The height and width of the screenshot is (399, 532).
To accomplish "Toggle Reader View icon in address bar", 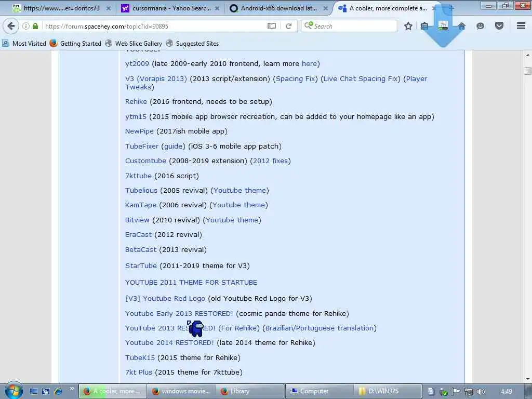I will tap(271, 26).
